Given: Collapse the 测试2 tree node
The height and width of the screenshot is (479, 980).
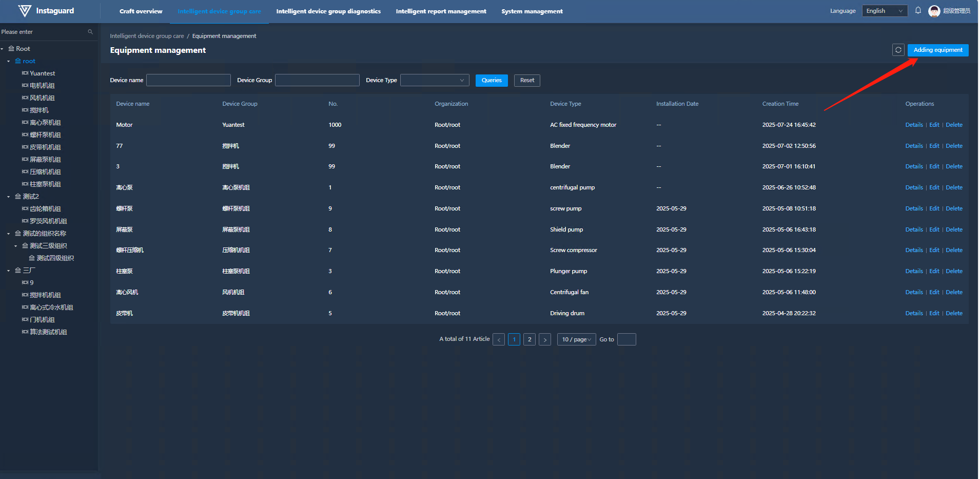Looking at the screenshot, I should [9, 197].
